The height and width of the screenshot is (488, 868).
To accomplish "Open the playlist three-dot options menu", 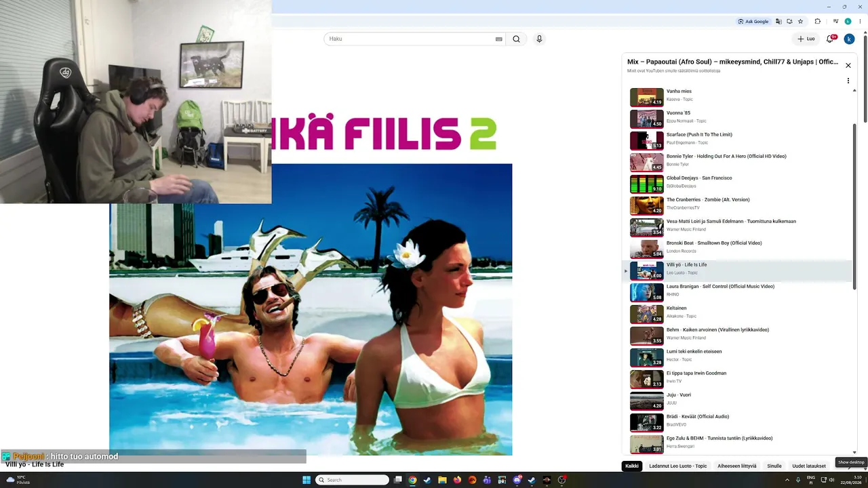I will click(x=848, y=81).
